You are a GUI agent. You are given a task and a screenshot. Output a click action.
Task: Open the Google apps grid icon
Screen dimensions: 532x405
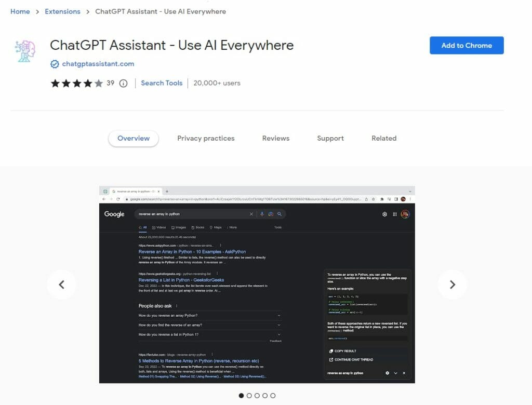395,214
